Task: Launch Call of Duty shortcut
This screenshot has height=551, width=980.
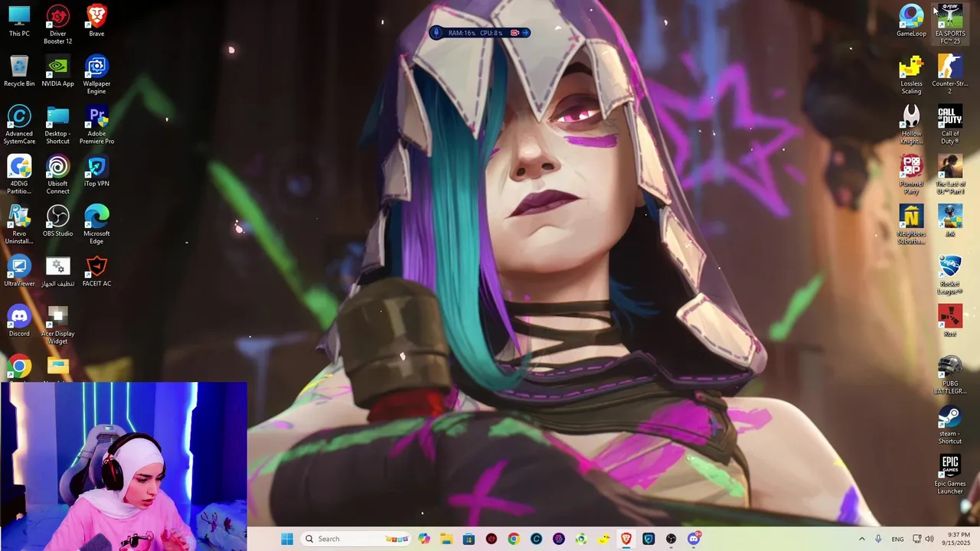Action: pos(950,125)
